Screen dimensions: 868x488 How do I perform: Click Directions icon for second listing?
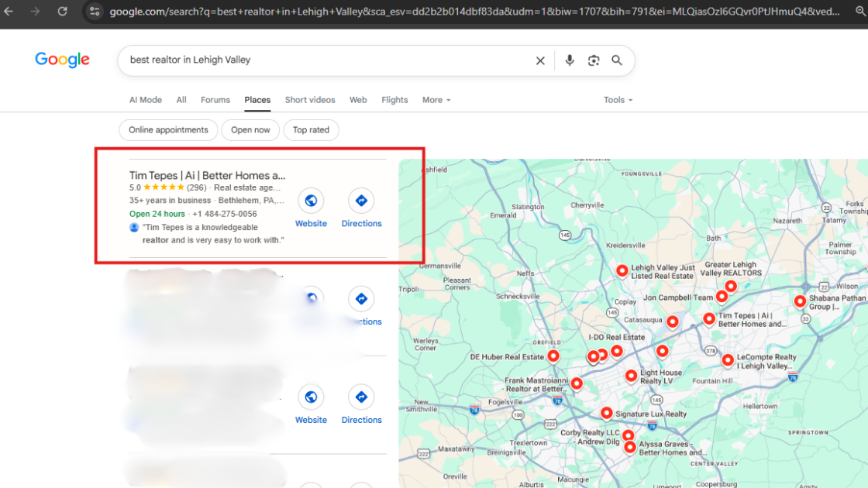[x=361, y=299]
